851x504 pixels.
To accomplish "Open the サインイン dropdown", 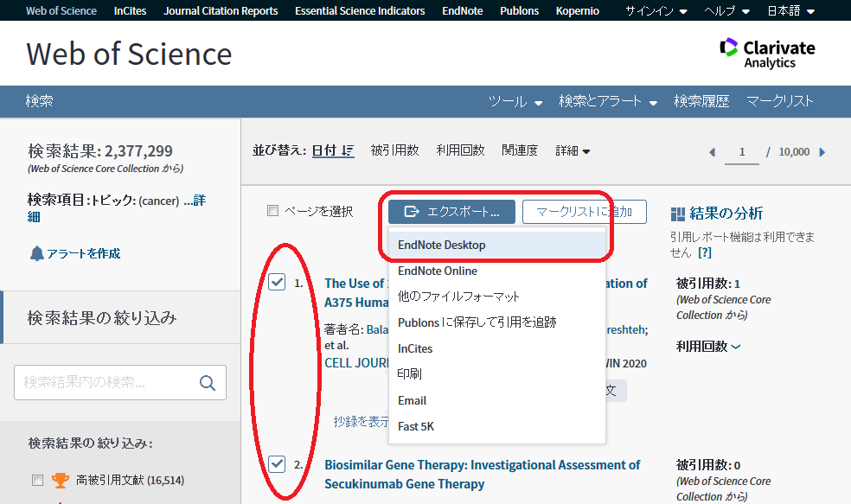I will click(656, 11).
